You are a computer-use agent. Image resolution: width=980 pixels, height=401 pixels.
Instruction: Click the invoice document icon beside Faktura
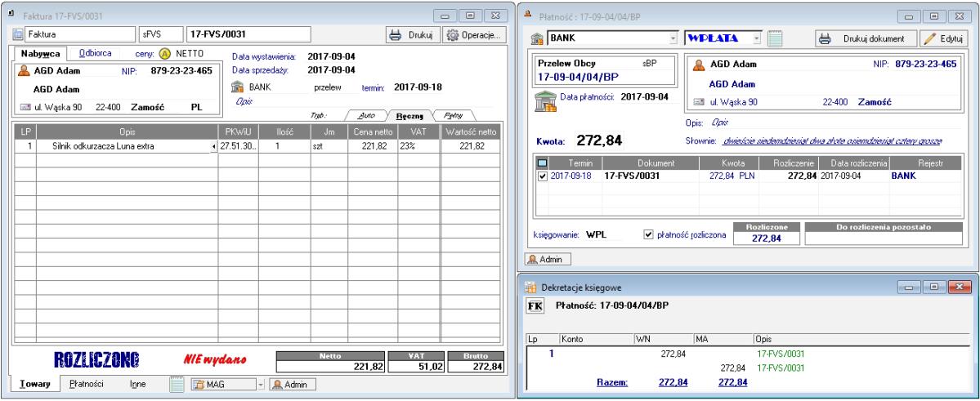[20, 35]
